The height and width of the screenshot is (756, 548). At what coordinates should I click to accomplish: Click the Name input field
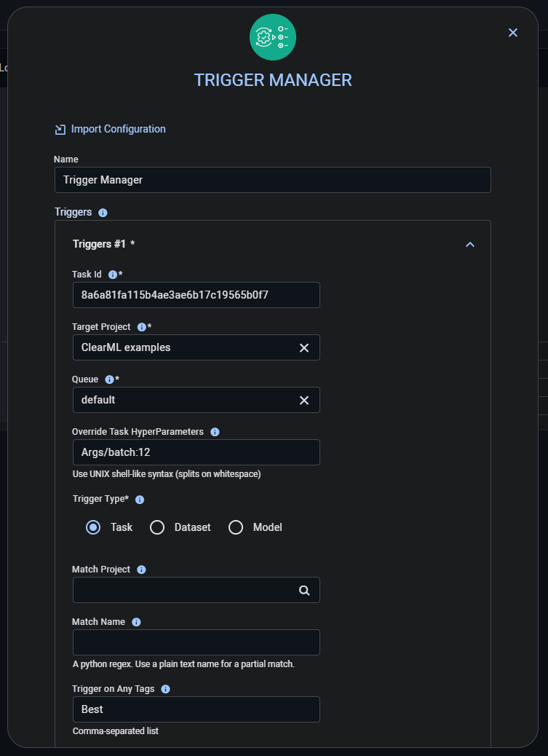(x=273, y=180)
